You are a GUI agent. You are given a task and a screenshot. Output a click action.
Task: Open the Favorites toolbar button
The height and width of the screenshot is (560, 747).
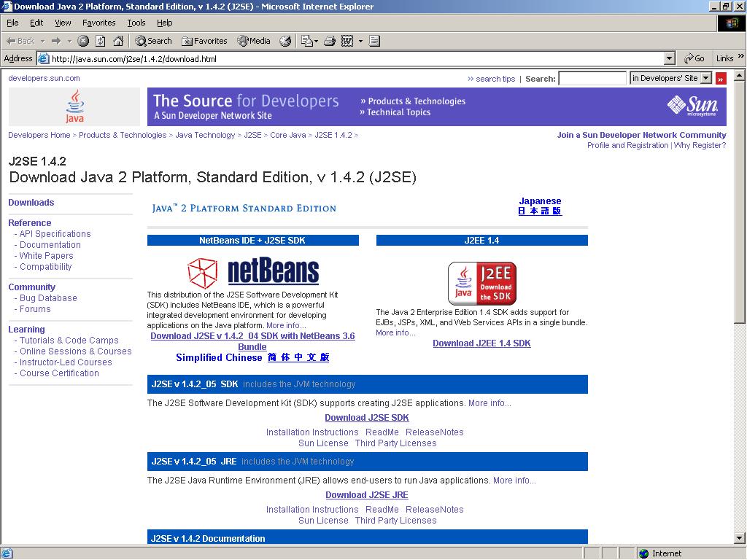click(204, 41)
